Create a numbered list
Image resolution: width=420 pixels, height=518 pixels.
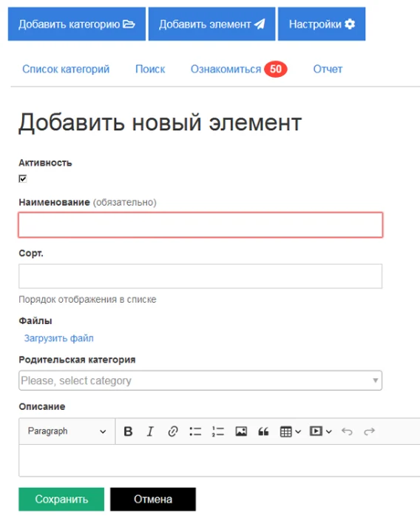(218, 431)
